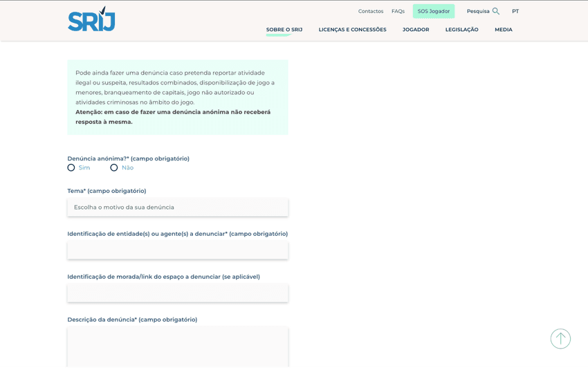This screenshot has width=588, height=368.
Task: Click the SRIJ logo in the header
Action: point(91,19)
